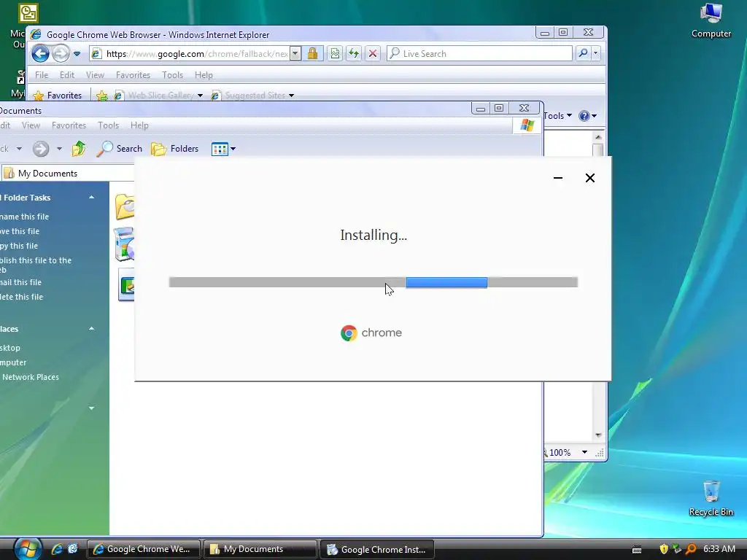Switch to My Documents taskbar button
Screen dimensions: 747x560
coord(260,549)
